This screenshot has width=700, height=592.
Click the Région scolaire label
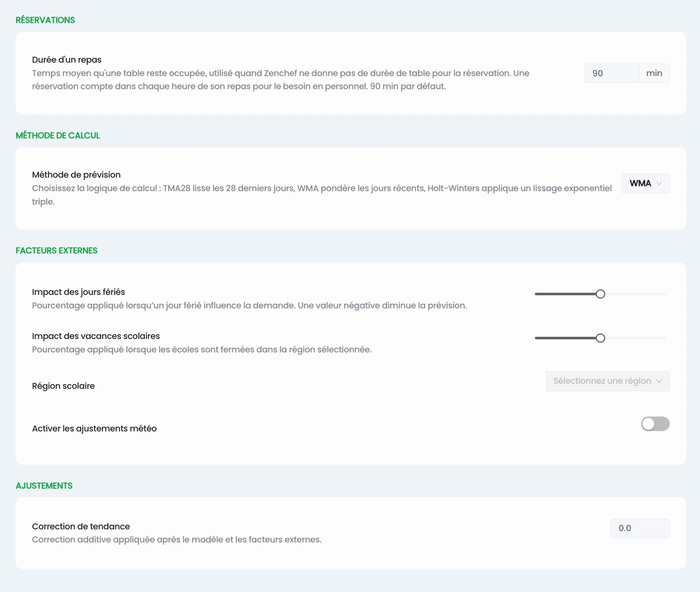(63, 386)
